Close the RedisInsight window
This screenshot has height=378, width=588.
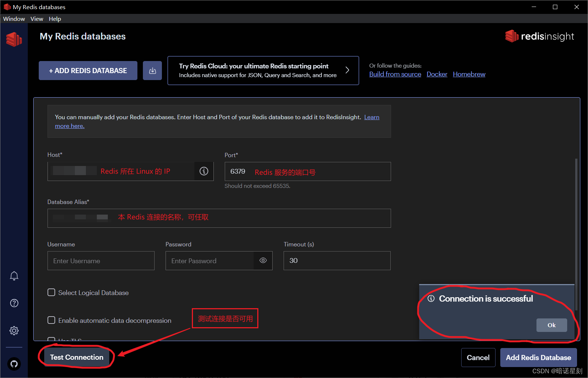pos(577,7)
